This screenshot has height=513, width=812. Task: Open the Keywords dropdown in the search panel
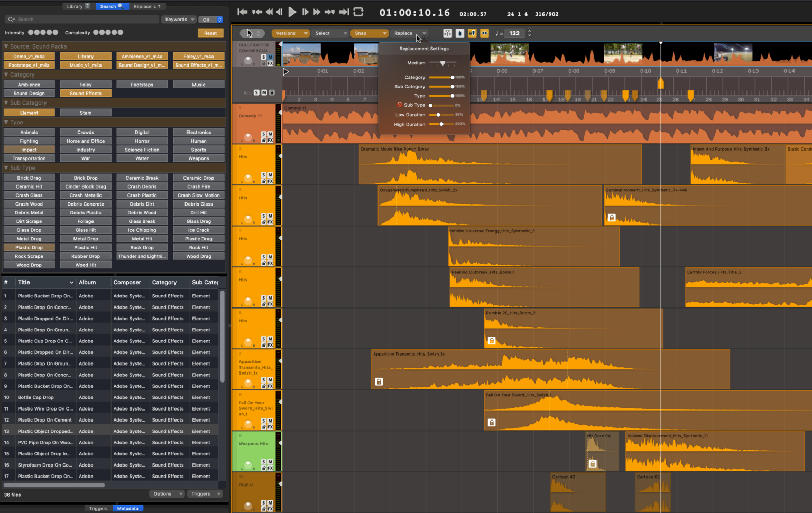[x=179, y=19]
